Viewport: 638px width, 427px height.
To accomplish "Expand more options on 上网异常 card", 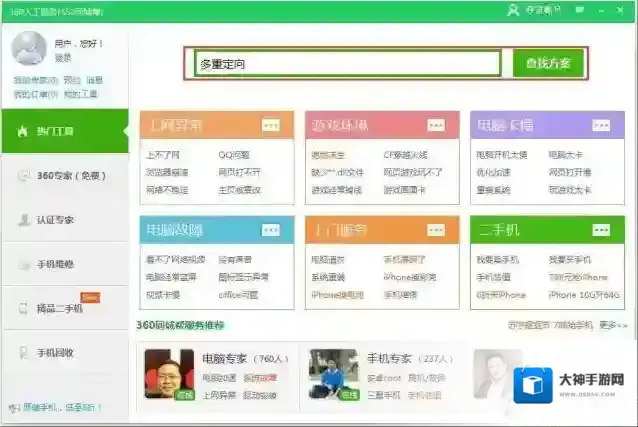I will tap(271, 125).
